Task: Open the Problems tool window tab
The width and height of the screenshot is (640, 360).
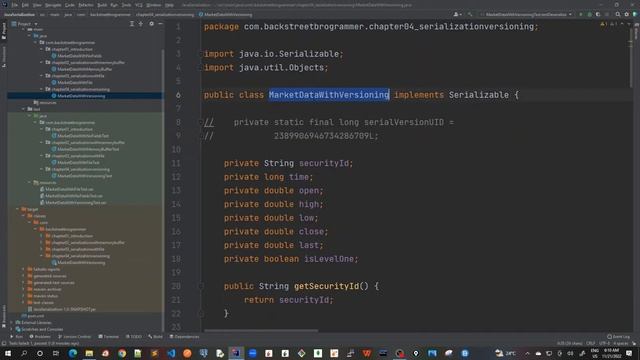Action: click(x=40, y=337)
